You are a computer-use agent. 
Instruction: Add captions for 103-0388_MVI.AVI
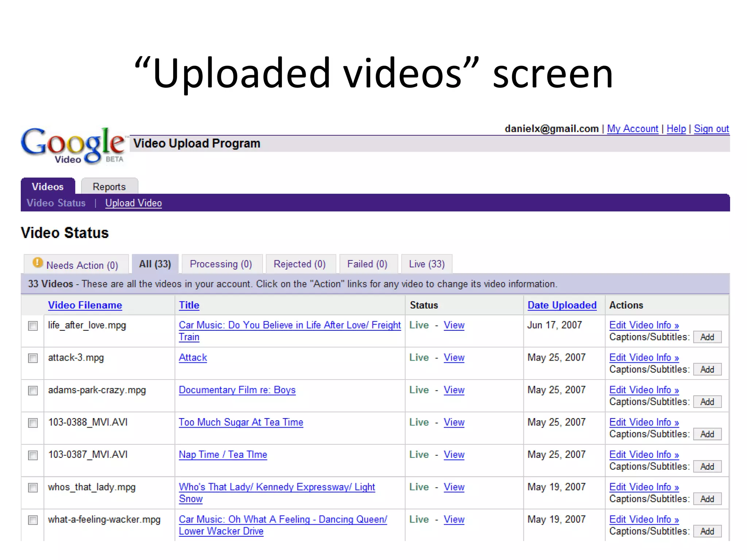[707, 434]
